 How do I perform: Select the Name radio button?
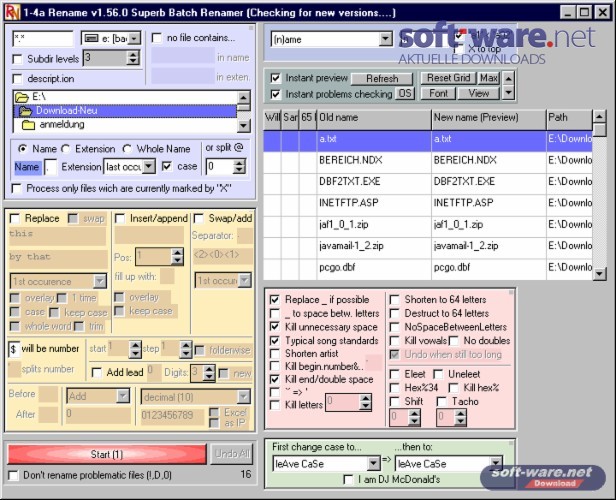(x=22, y=149)
